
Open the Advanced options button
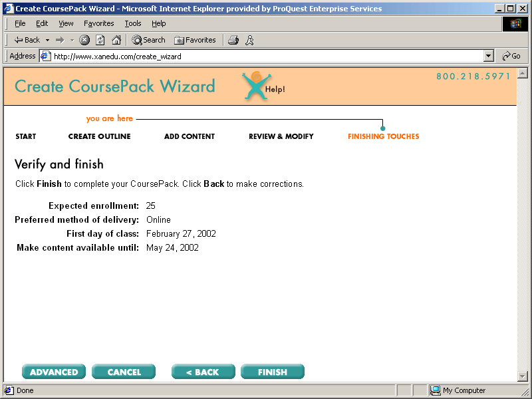point(54,372)
